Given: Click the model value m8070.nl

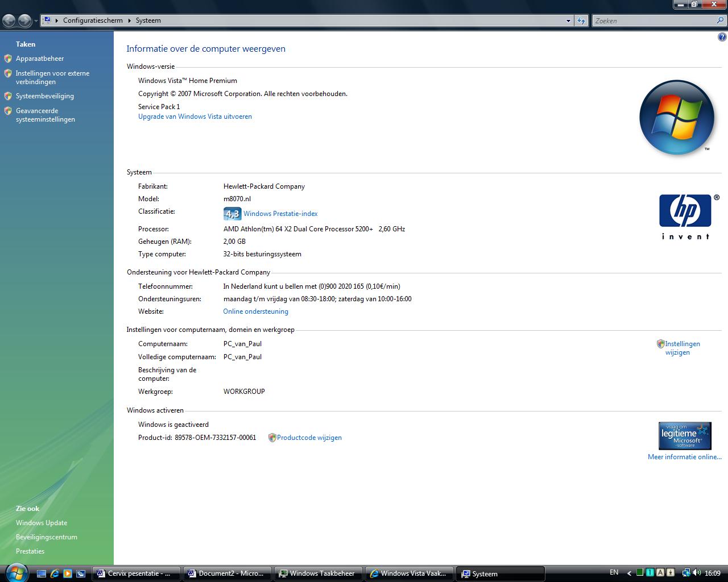Looking at the screenshot, I should (x=237, y=199).
